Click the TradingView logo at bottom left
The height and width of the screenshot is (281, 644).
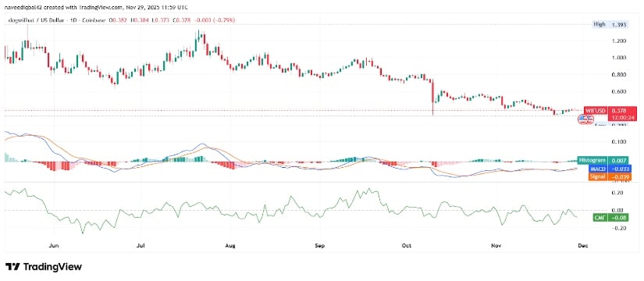[x=43, y=267]
